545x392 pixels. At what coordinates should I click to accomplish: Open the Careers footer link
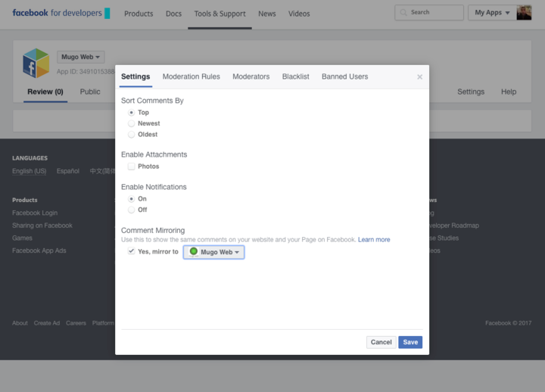point(76,323)
